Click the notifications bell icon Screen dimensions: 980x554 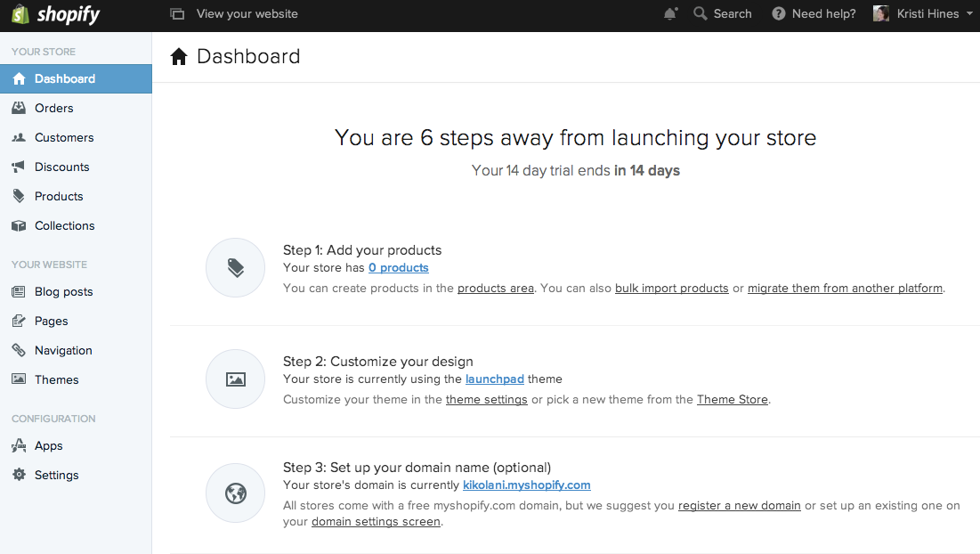(670, 13)
